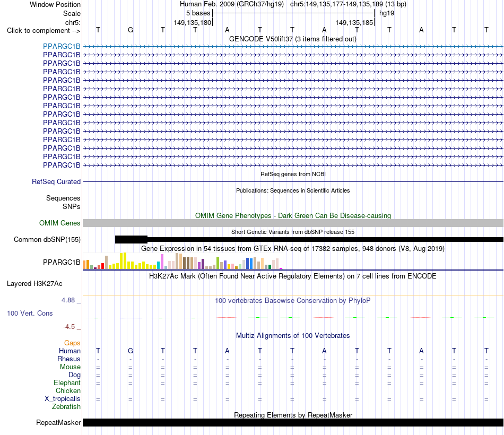Click the 'X_tropicalis' alignment row label
Screen dimensions: 504x435
pos(63,399)
